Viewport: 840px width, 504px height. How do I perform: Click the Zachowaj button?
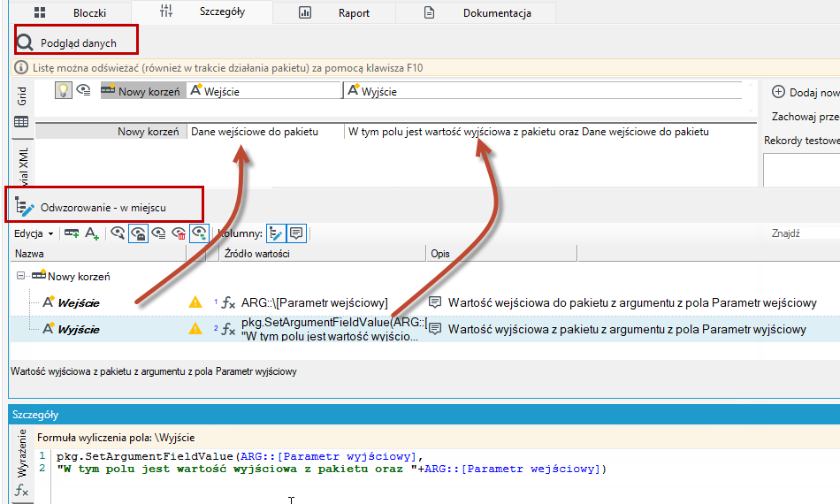[x=806, y=116]
